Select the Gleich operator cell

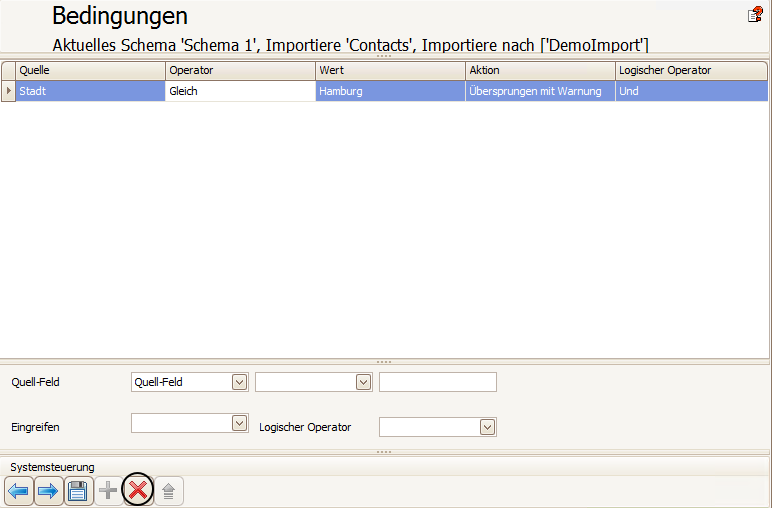[x=240, y=91]
